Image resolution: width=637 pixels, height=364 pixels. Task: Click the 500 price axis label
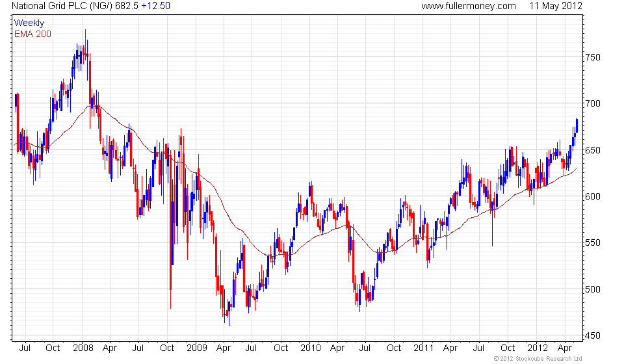[x=593, y=290]
